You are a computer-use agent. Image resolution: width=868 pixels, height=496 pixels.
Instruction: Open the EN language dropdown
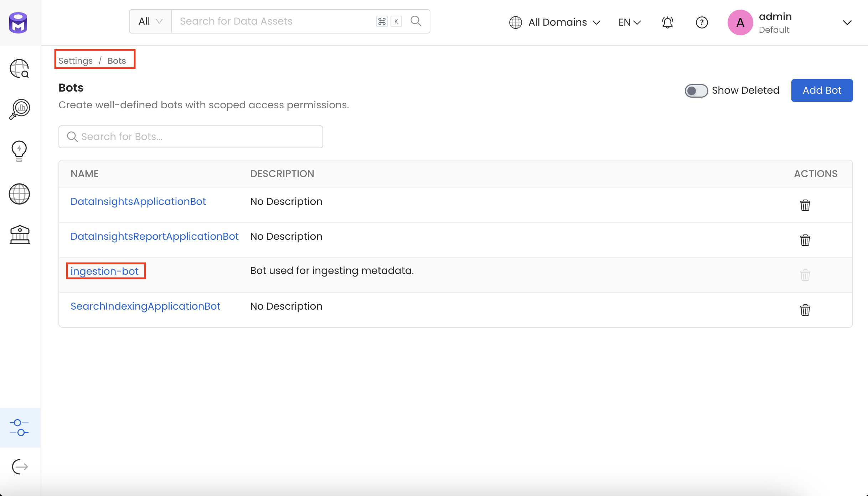tap(629, 22)
